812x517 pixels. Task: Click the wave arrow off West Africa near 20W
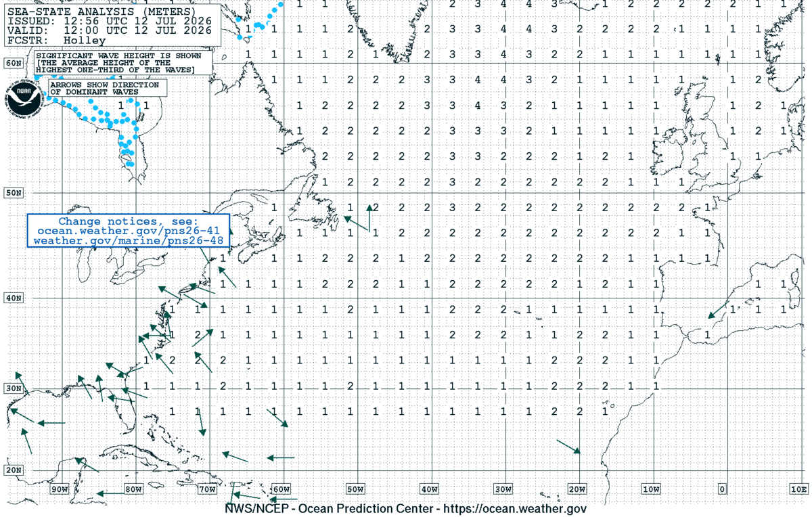point(568,447)
